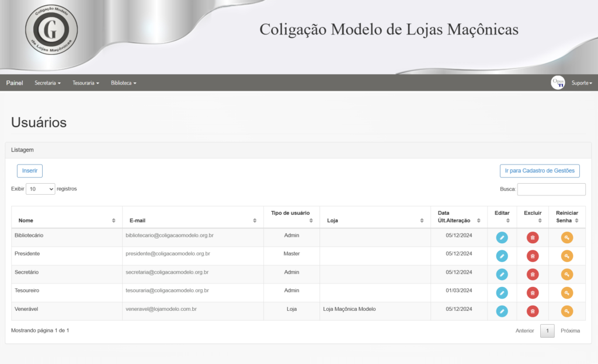Reset password for Bibliotecário user
The image size is (598, 364).
pyautogui.click(x=567, y=237)
